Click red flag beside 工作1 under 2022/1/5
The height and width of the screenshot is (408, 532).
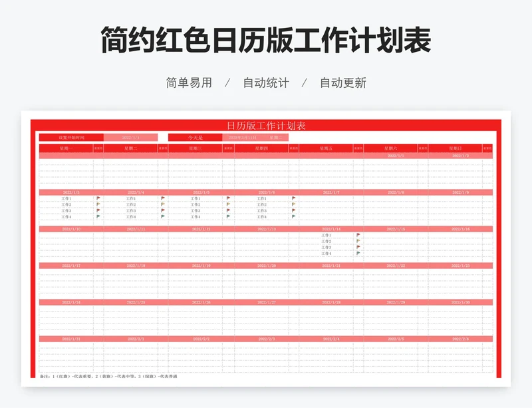pos(228,198)
